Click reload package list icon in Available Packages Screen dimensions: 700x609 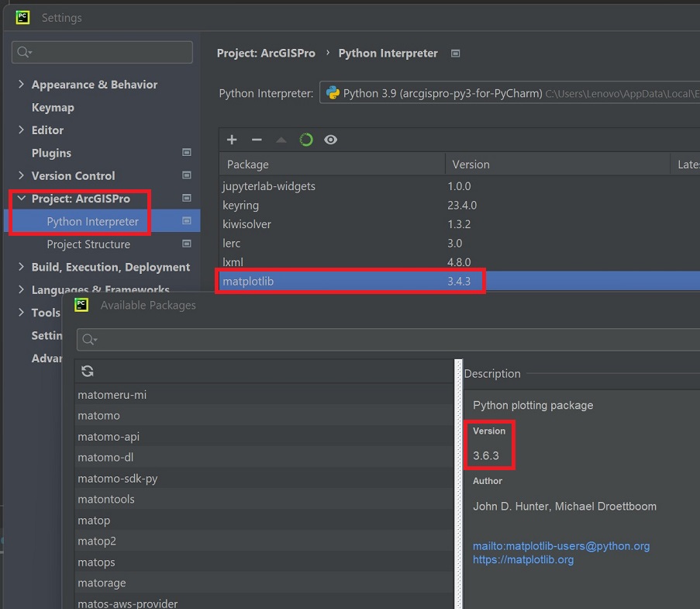[88, 371]
